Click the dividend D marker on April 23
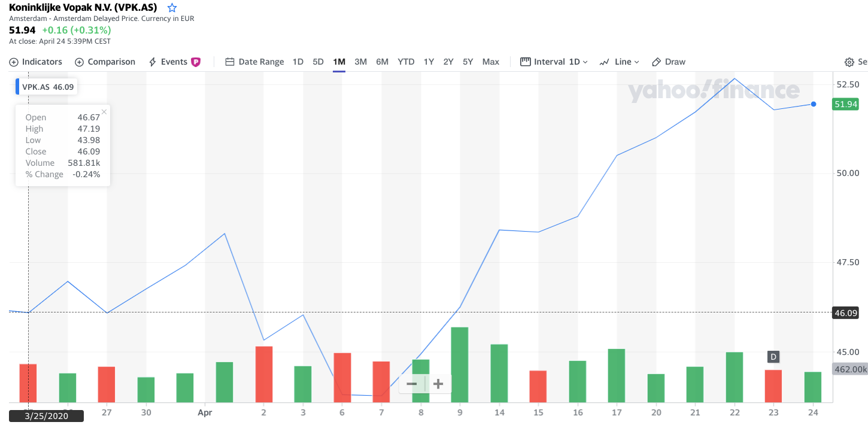This screenshot has height=428, width=868. click(773, 357)
